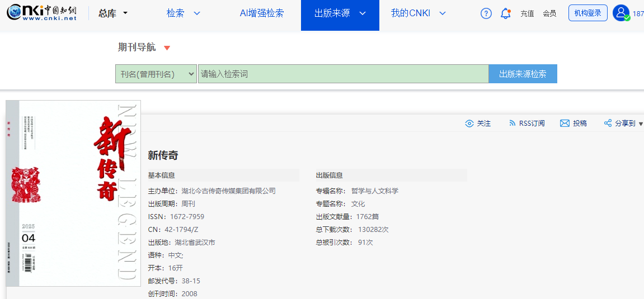Image resolution: width=644 pixels, height=299 pixels.
Task: Click the ISSN value 1672-7959
Action: pyautogui.click(x=187, y=216)
